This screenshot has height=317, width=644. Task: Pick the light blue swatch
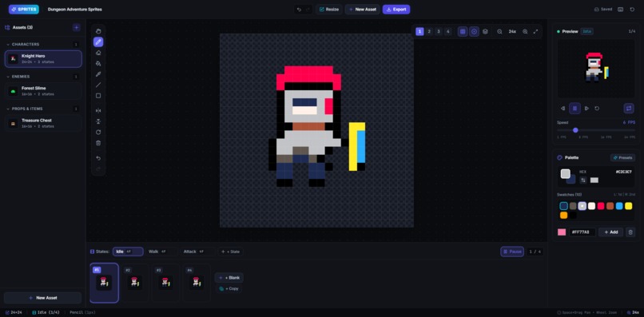[x=619, y=206]
